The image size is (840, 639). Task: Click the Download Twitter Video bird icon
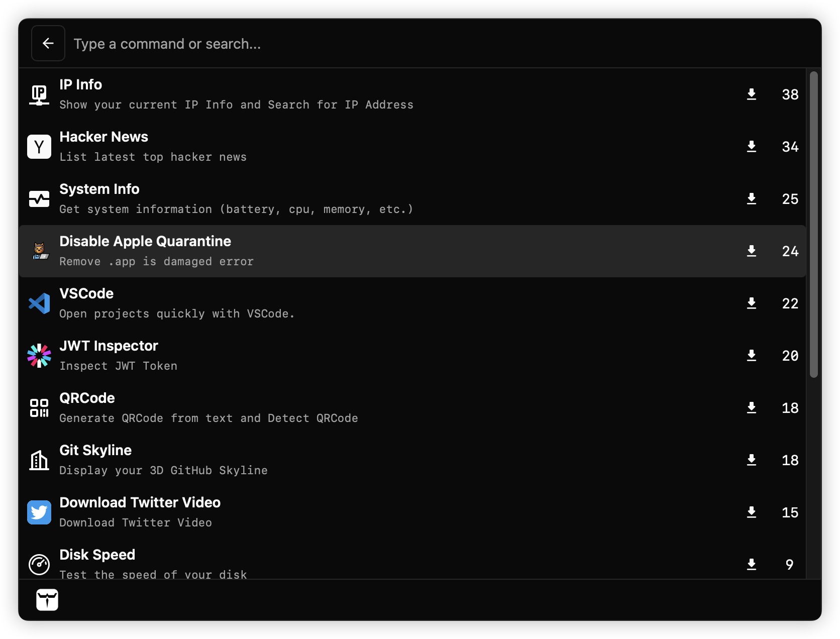(x=39, y=512)
